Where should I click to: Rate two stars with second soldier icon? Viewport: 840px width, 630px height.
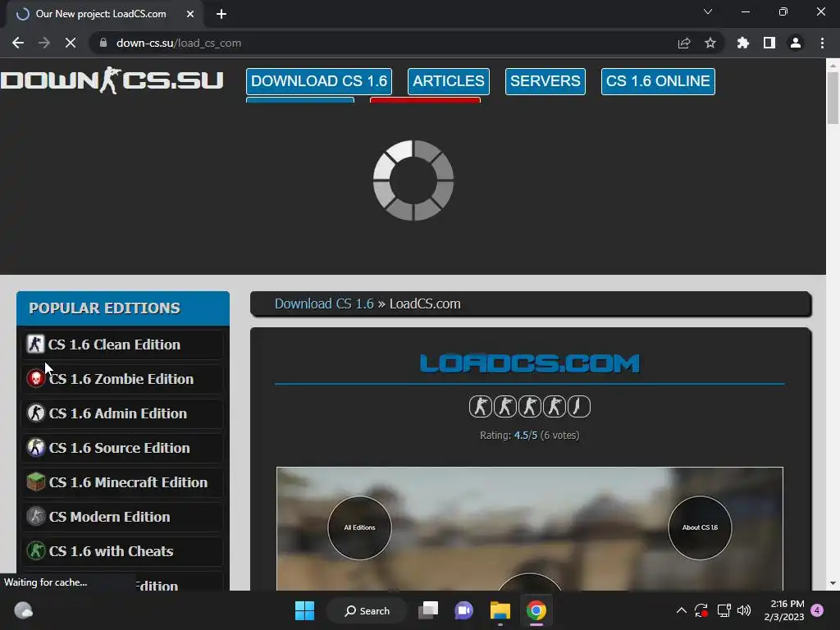[x=504, y=407]
